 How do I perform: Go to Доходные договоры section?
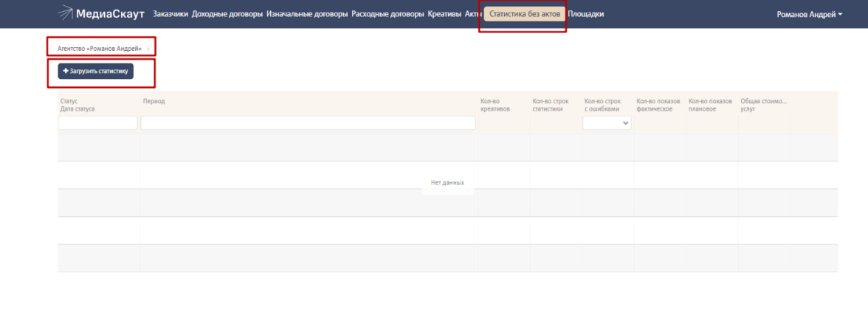(227, 14)
